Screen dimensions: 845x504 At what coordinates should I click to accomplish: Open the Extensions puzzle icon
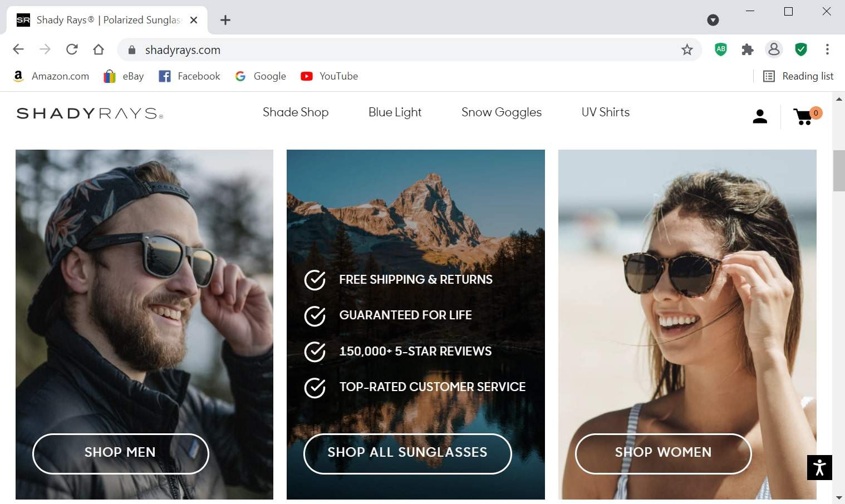coord(747,50)
